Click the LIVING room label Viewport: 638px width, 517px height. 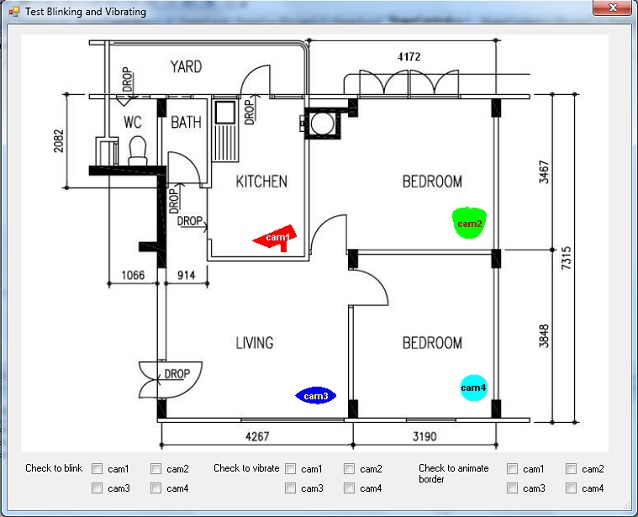coord(255,343)
